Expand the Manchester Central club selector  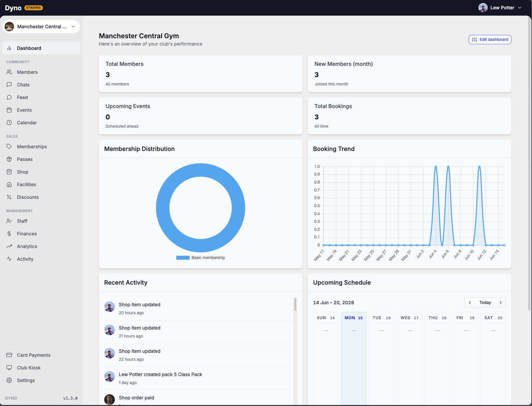pos(41,27)
